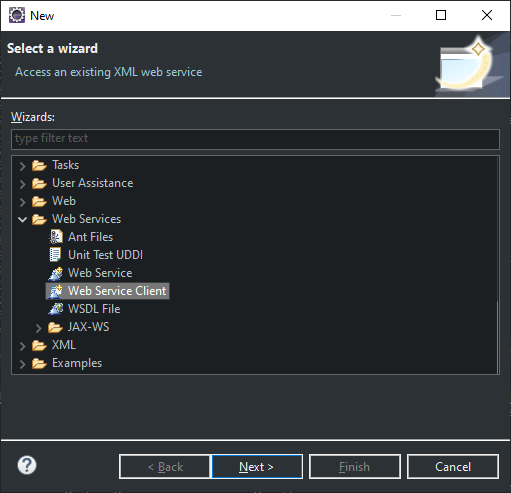
Task: Click the WSDL File icon
Action: click(x=55, y=309)
